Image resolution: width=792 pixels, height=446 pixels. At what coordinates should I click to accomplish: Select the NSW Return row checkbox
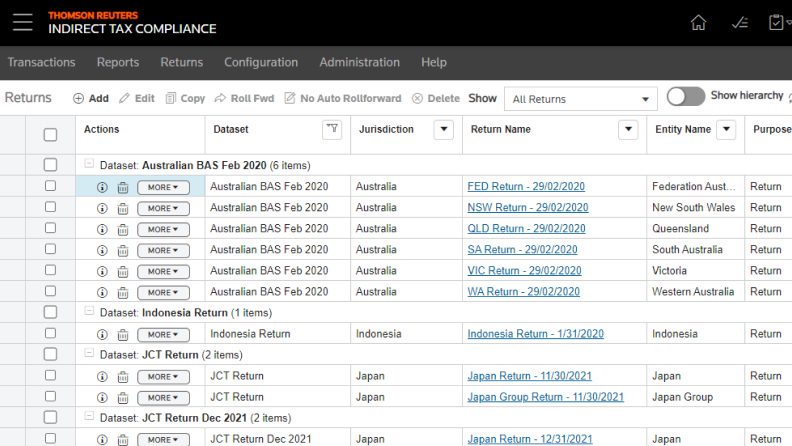(x=50, y=208)
